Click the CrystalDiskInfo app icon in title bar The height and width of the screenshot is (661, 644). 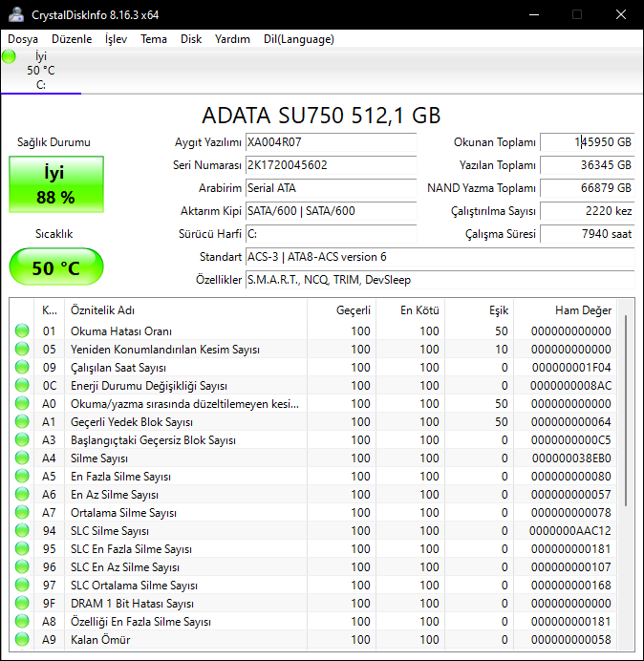(x=16, y=14)
